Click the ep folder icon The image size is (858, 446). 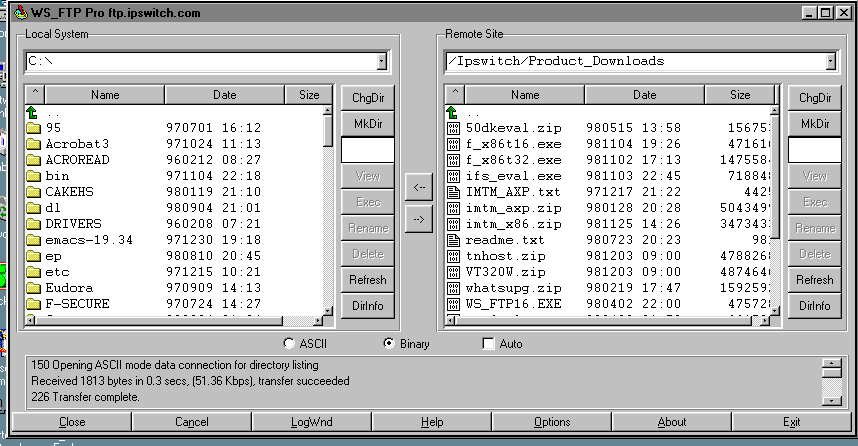33,256
